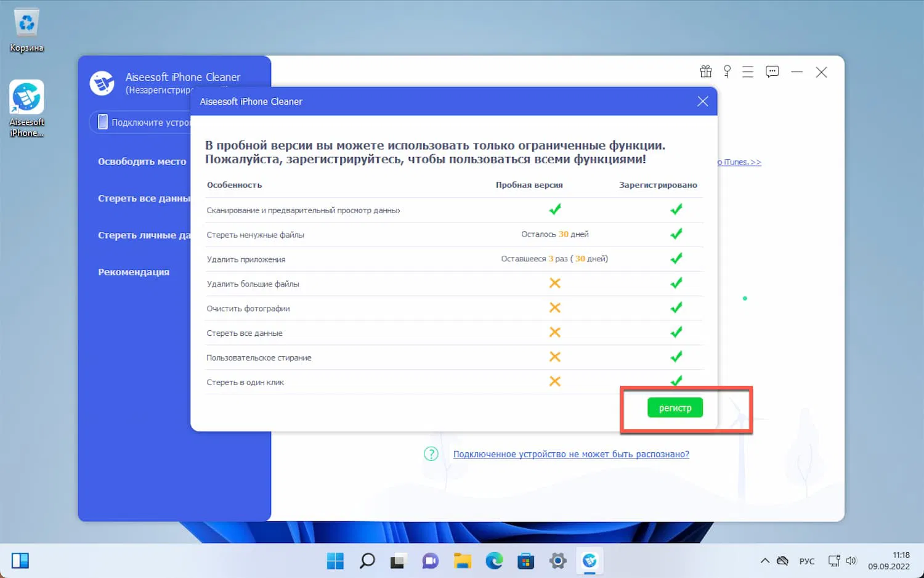Open File Explorer from the taskbar
924x578 pixels.
[x=462, y=561]
